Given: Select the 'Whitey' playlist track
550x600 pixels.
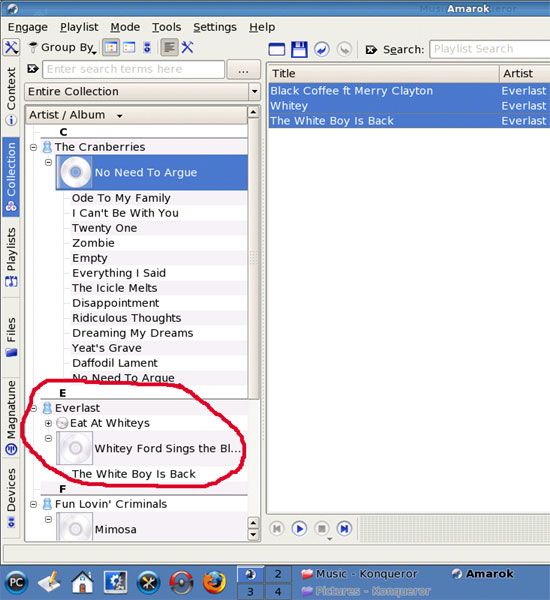Looking at the screenshot, I should (409, 106).
